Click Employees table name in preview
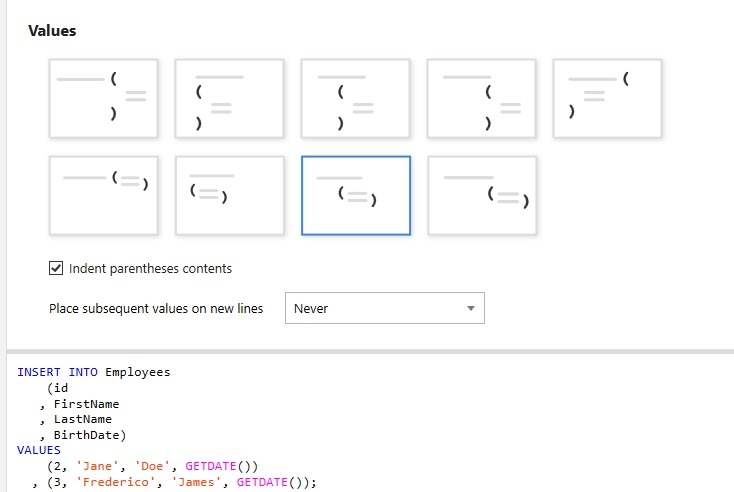Image resolution: width=734 pixels, height=492 pixels. click(x=138, y=372)
